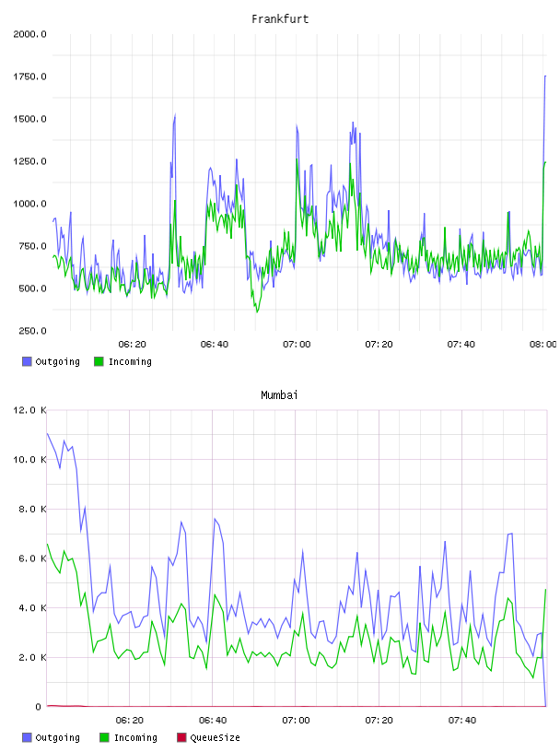Click the 500.0 y-axis label in Frankfurt chart
Image resolution: width=560 pixels, height=752 pixels.
32,288
